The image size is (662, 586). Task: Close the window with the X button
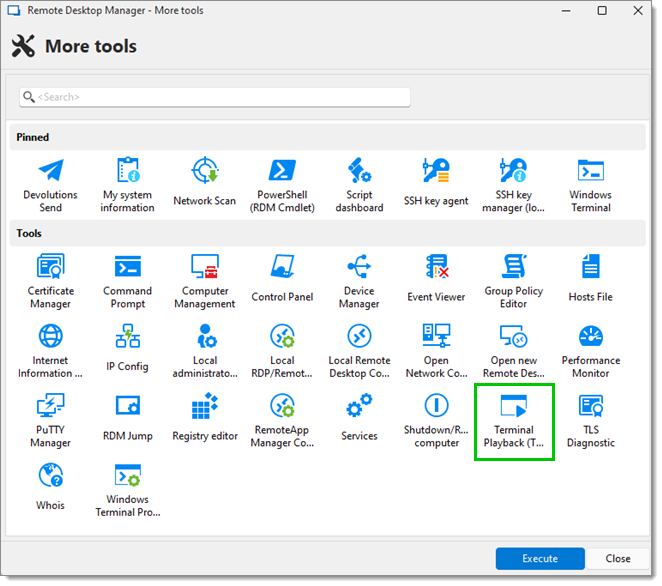click(x=638, y=11)
